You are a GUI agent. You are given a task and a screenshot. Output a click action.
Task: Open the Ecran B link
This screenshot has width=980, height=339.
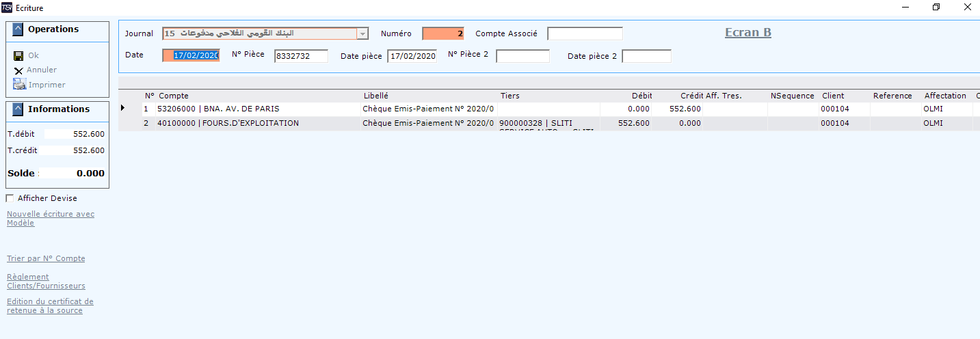tap(748, 32)
